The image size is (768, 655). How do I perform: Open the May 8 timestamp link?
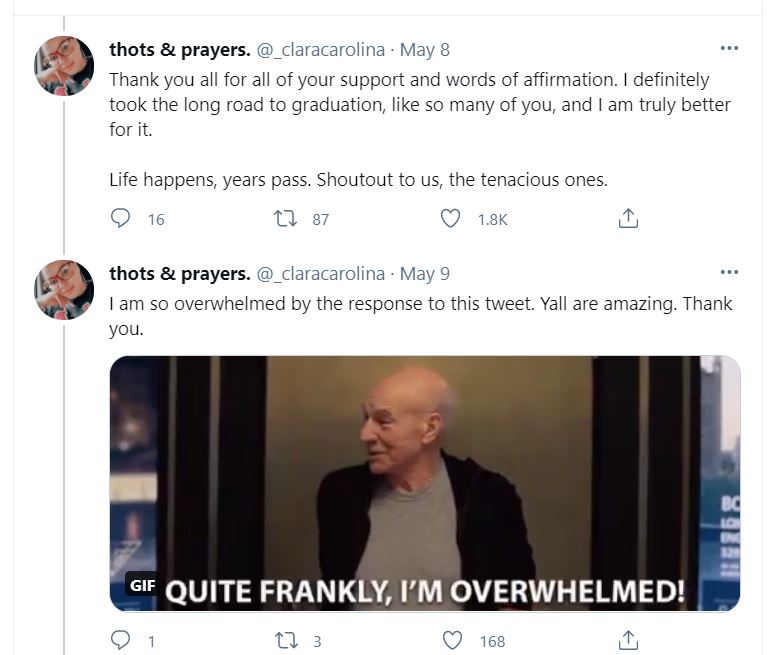pos(425,50)
